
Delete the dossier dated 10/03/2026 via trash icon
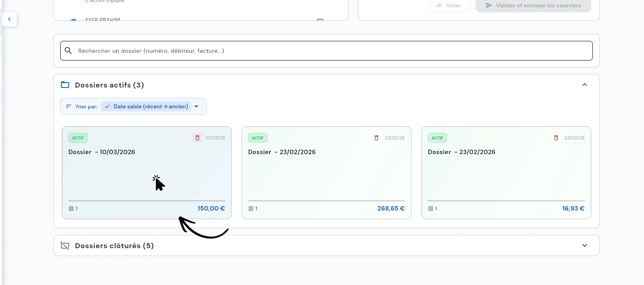click(197, 138)
